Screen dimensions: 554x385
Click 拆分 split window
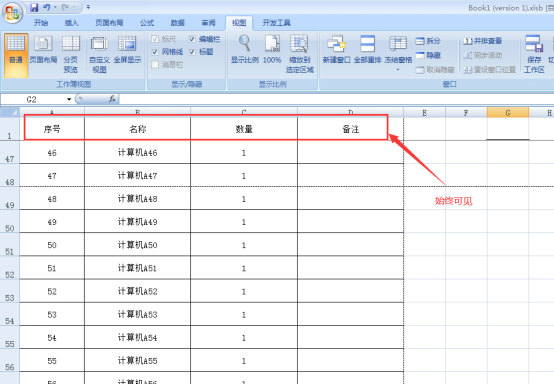pyautogui.click(x=428, y=41)
